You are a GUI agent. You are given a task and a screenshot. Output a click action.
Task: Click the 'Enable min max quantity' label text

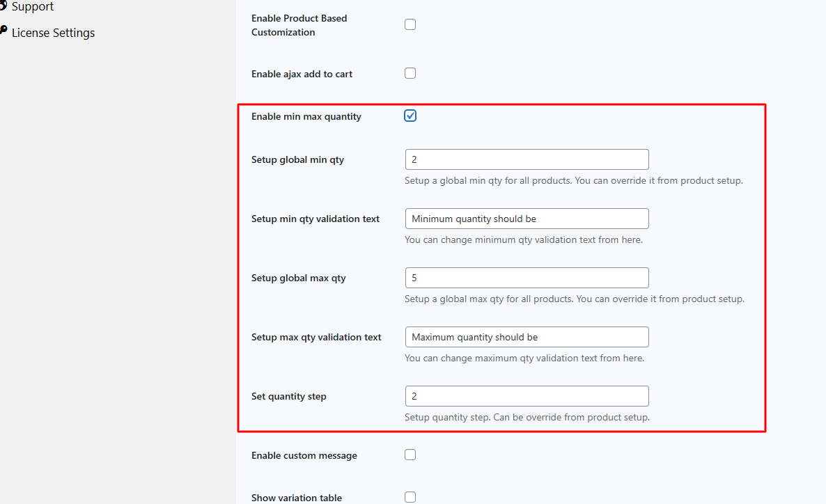[x=306, y=116]
